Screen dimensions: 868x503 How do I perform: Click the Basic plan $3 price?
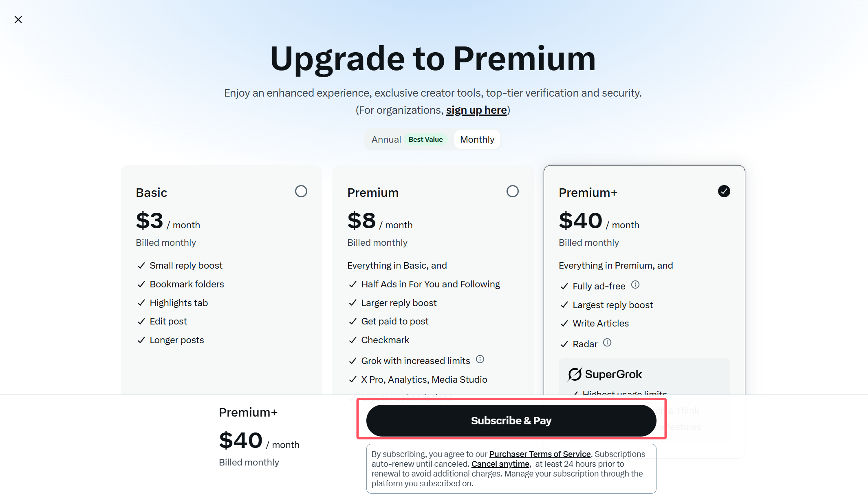tap(150, 221)
